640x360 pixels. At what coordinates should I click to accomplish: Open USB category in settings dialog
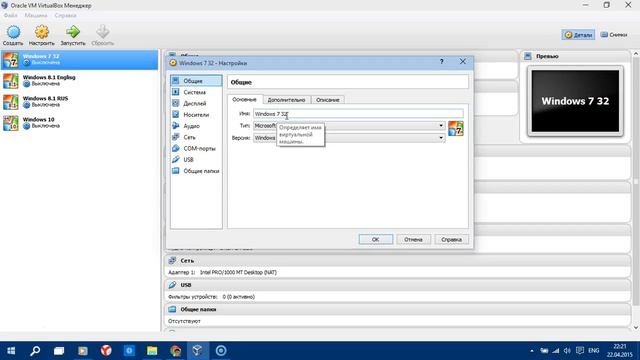pyautogui.click(x=196, y=160)
